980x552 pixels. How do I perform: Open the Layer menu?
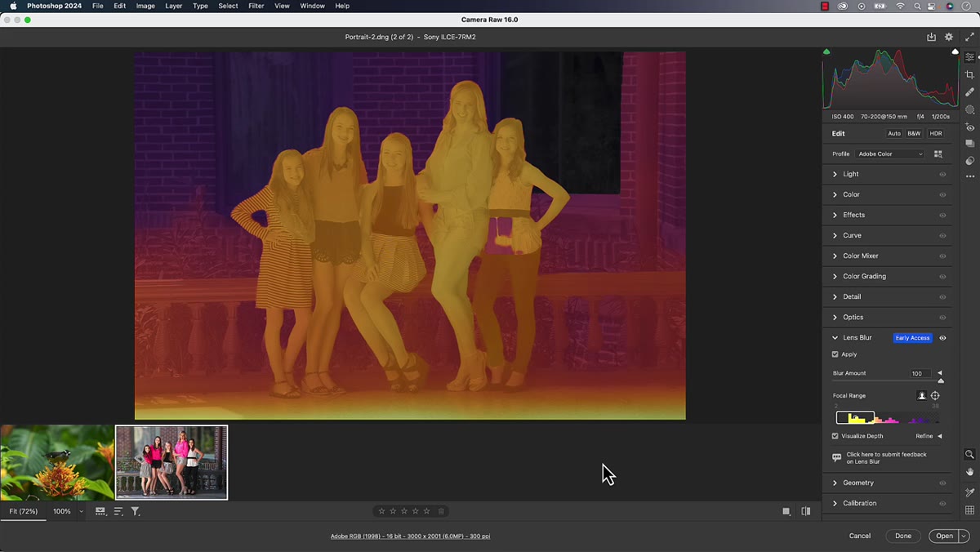click(x=173, y=6)
